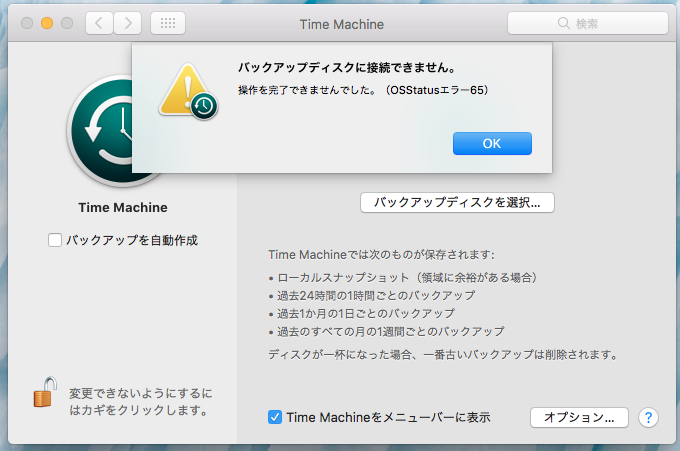
Task: Click the Time Machine window title
Action: click(342, 24)
